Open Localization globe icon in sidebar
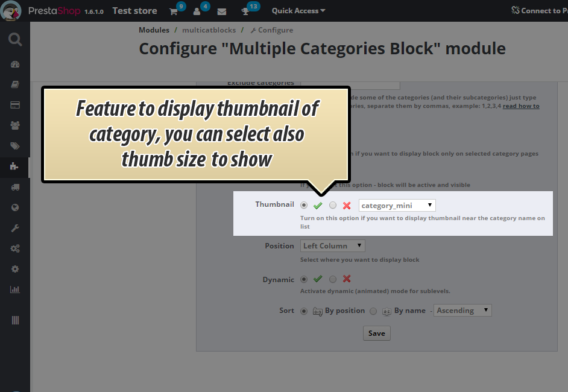 (x=15, y=207)
